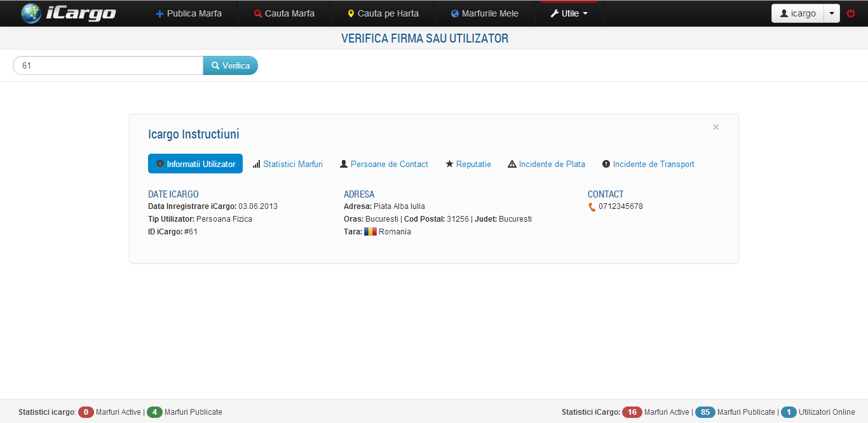The width and height of the screenshot is (868, 423).
Task: Open the user account dropdown caret
Action: (832, 13)
